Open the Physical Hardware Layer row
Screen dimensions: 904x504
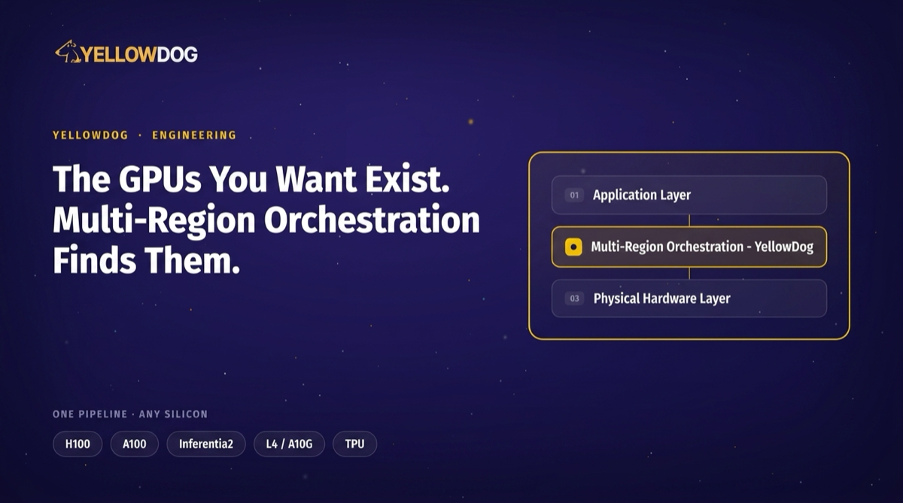pos(689,299)
